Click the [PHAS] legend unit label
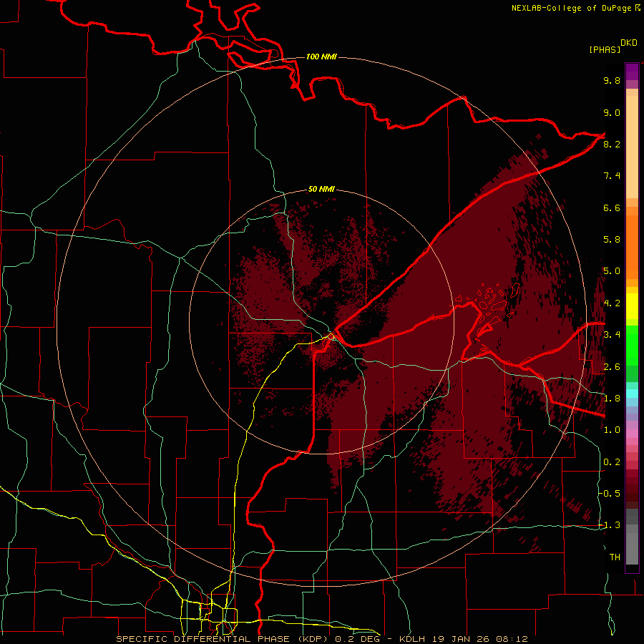 [x=605, y=49]
